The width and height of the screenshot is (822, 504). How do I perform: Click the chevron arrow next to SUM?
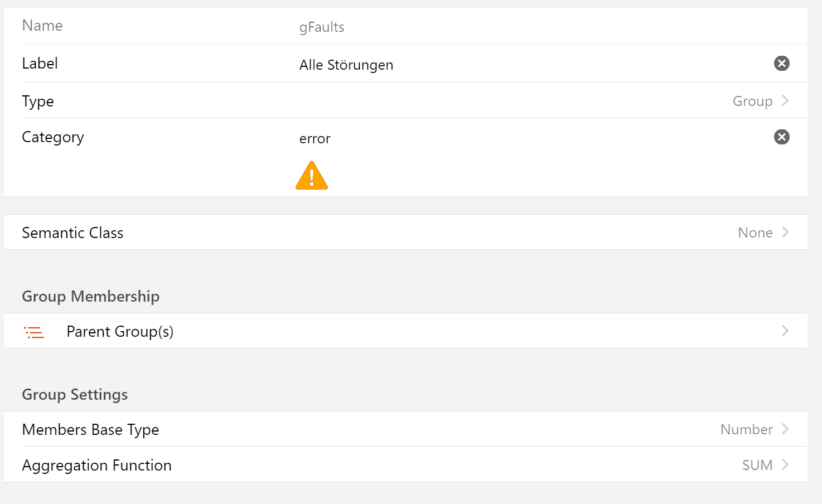point(785,465)
